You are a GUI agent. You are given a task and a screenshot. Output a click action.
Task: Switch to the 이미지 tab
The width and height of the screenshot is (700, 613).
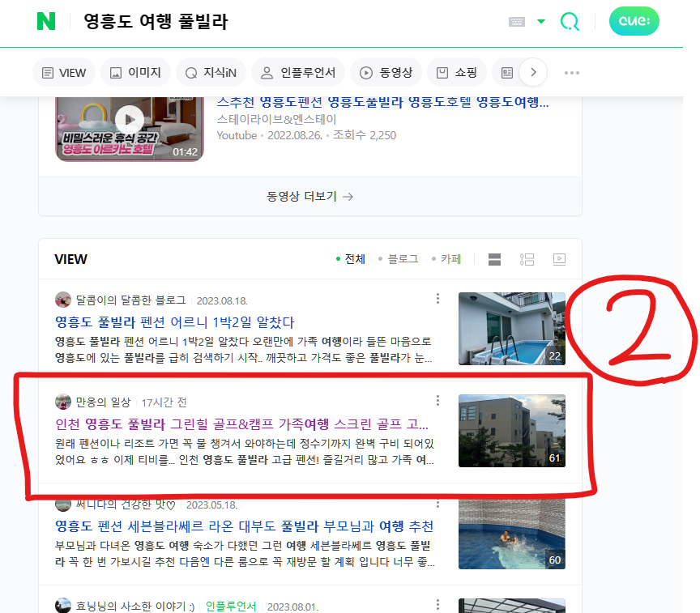[x=136, y=73]
